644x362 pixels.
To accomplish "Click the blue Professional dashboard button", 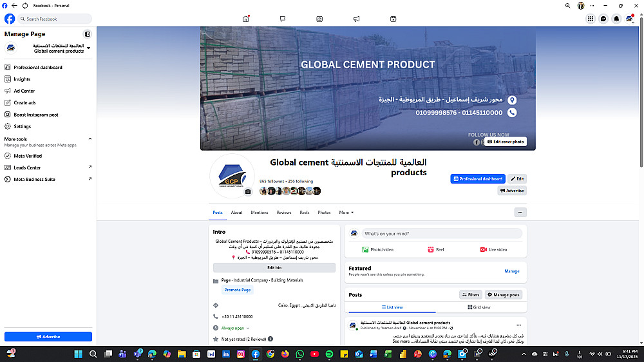I will click(478, 178).
